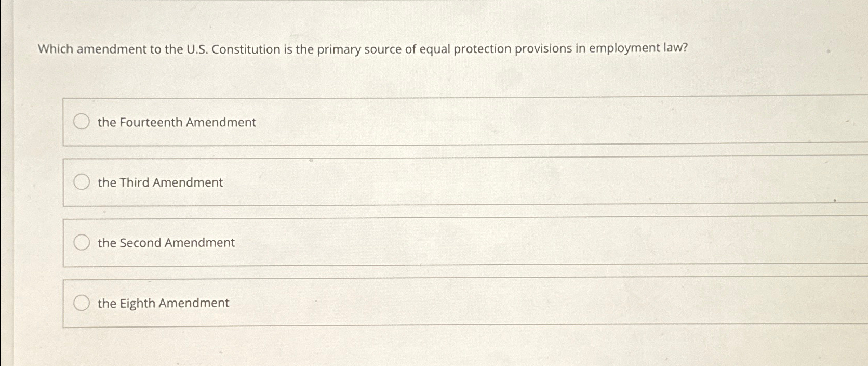Click the label reading the Eighth Amendment
The width and height of the screenshot is (868, 366).
tap(162, 303)
